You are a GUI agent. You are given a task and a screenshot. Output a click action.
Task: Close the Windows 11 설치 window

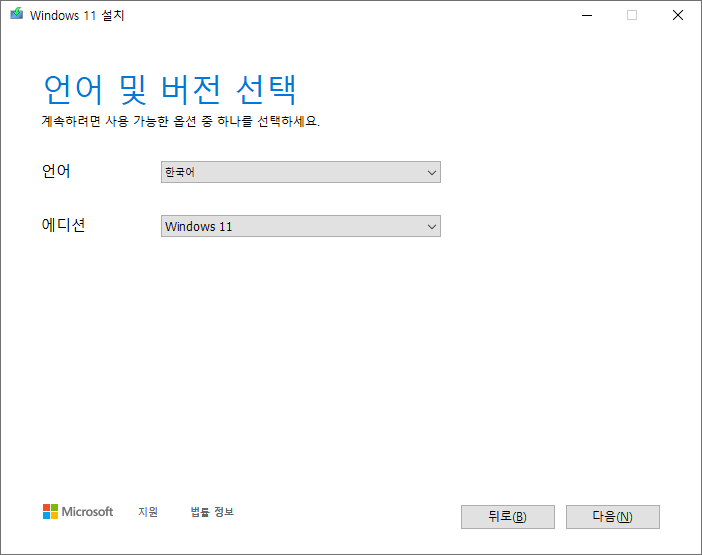pyautogui.click(x=678, y=15)
